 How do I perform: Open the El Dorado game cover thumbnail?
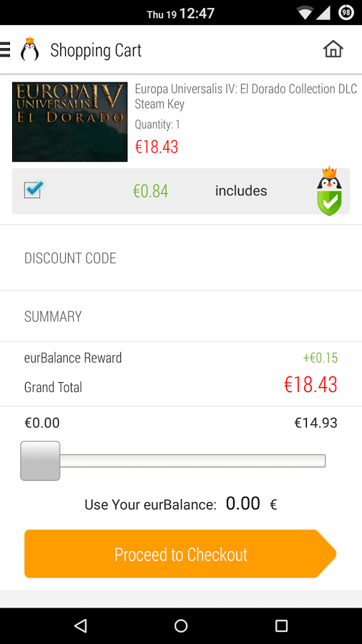[x=70, y=122]
